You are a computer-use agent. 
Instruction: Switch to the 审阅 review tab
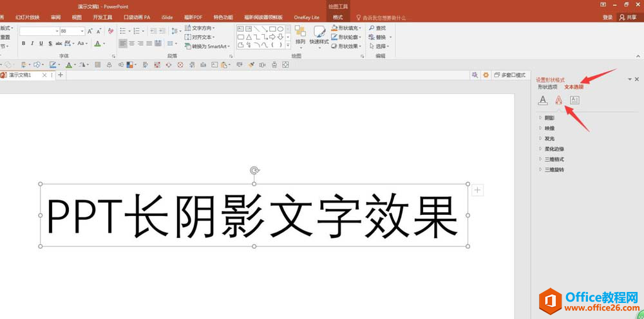click(x=56, y=17)
